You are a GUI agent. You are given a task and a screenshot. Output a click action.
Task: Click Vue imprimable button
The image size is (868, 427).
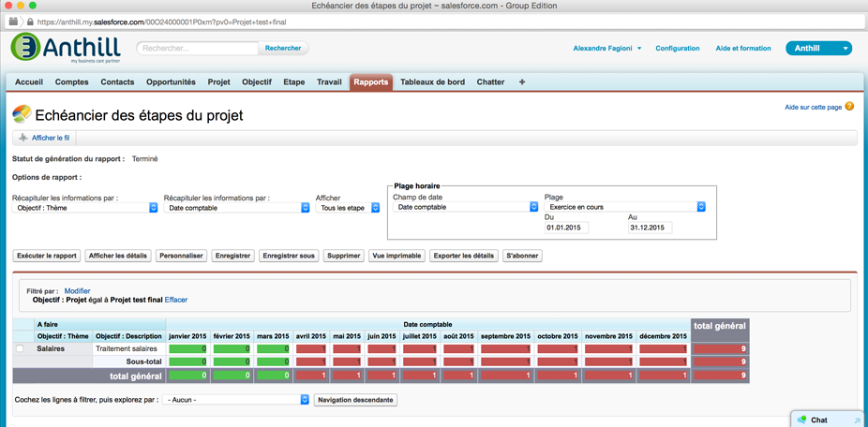397,256
